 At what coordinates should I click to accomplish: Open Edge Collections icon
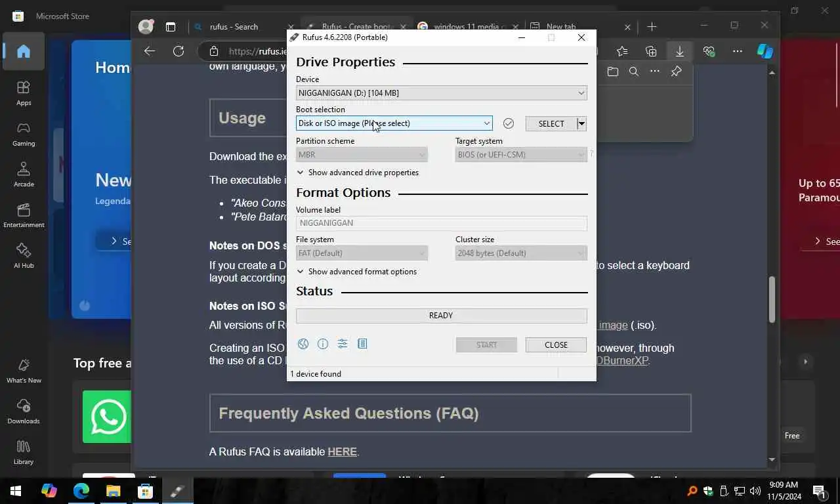651,51
